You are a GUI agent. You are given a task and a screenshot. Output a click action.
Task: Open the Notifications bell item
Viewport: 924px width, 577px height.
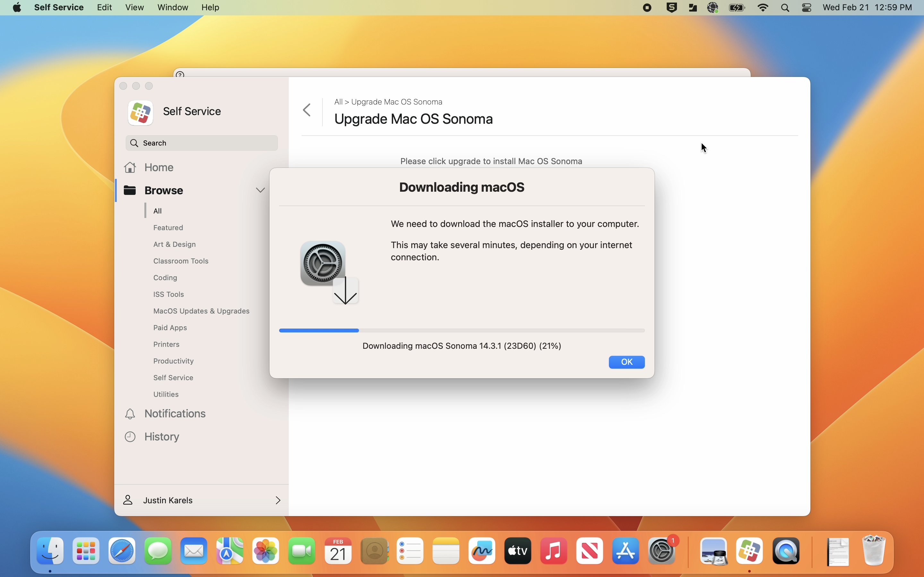(175, 414)
